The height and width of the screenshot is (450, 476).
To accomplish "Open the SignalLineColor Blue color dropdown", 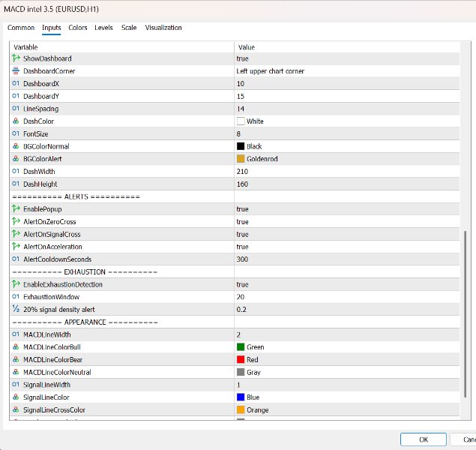I will (x=347, y=397).
